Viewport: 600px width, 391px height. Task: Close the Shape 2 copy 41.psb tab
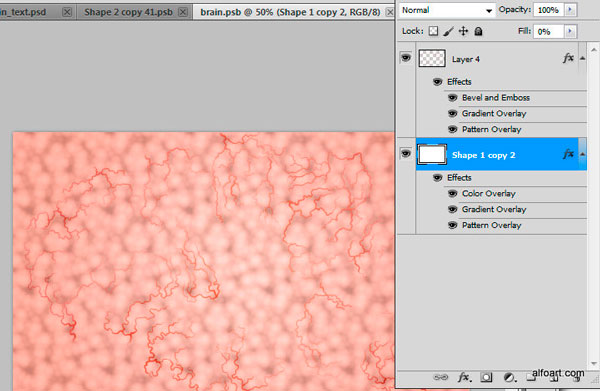[x=183, y=12]
